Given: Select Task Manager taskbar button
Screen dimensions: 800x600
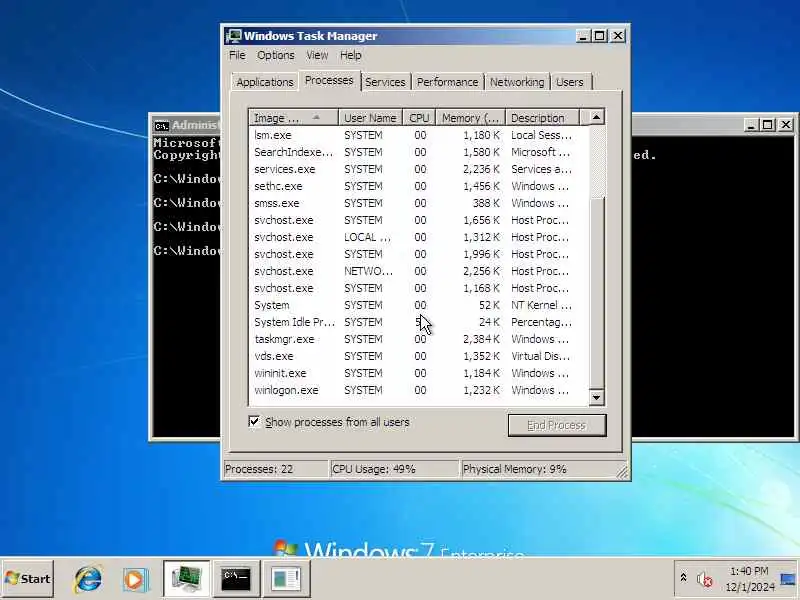Looking at the screenshot, I should 186,579.
